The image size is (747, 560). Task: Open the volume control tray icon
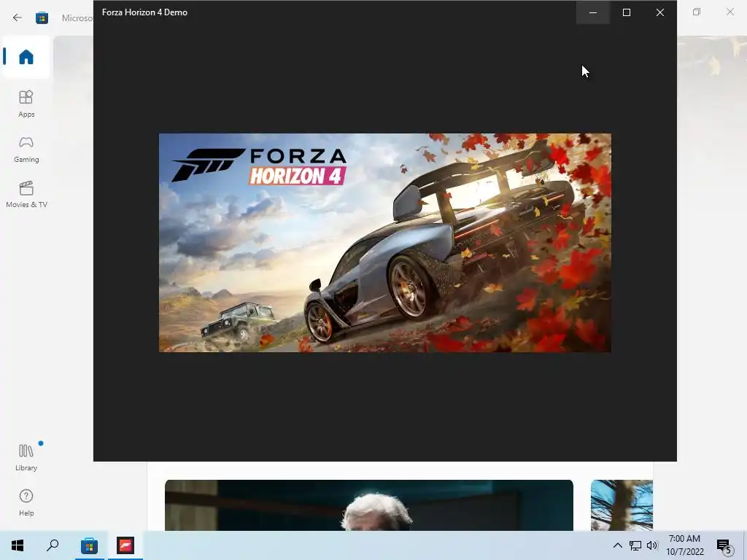[x=652, y=545]
